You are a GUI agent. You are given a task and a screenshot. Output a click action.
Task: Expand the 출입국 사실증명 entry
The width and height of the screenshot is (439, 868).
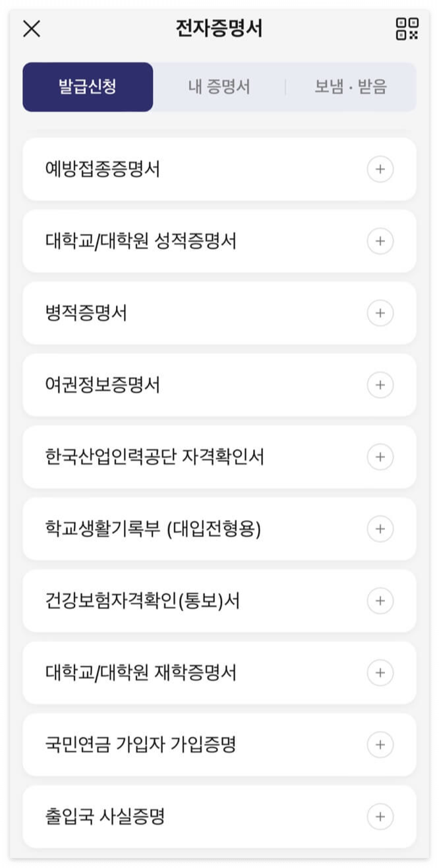[x=380, y=817]
